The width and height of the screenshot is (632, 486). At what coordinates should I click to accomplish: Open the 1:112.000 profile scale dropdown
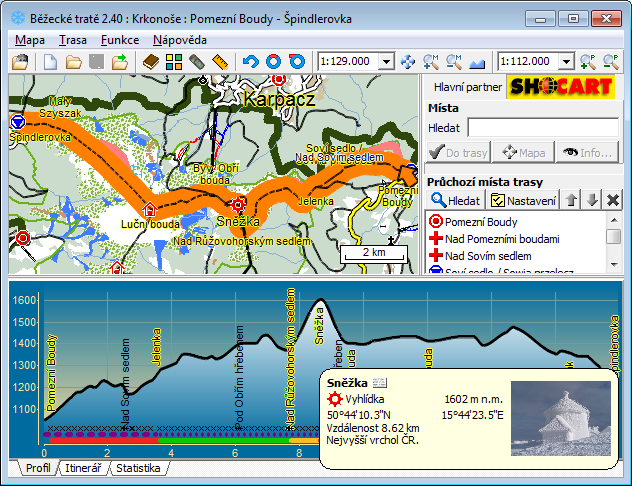(565, 62)
